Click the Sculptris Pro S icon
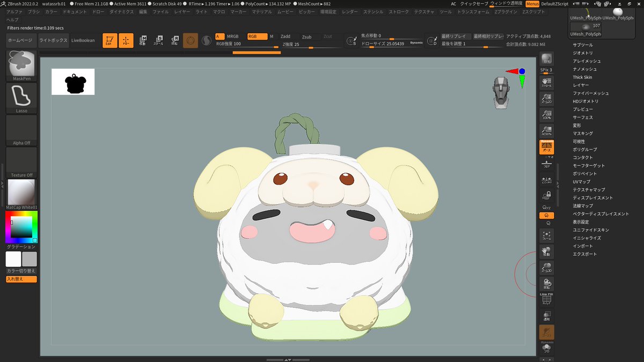The image size is (644, 362). (x=207, y=40)
